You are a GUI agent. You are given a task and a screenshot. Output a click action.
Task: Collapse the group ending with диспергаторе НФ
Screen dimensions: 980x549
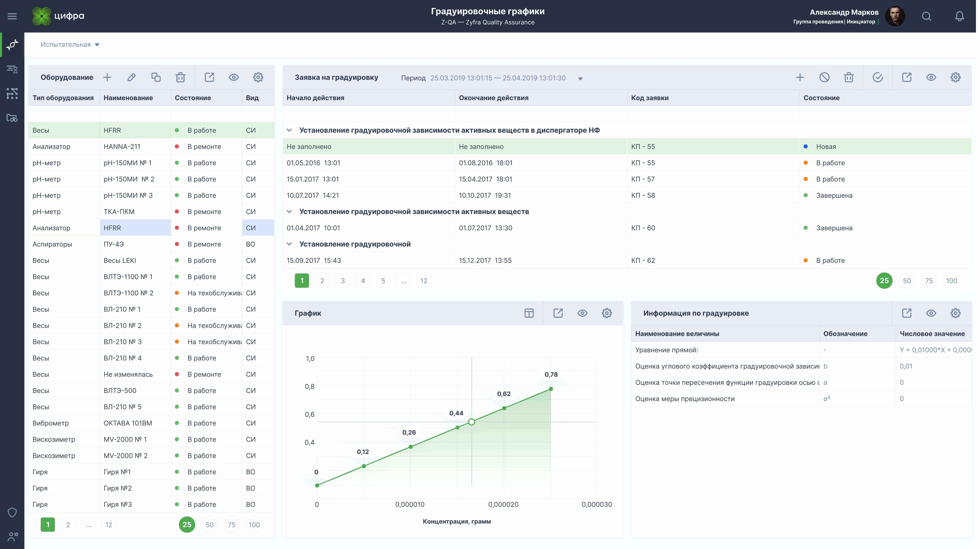(289, 130)
